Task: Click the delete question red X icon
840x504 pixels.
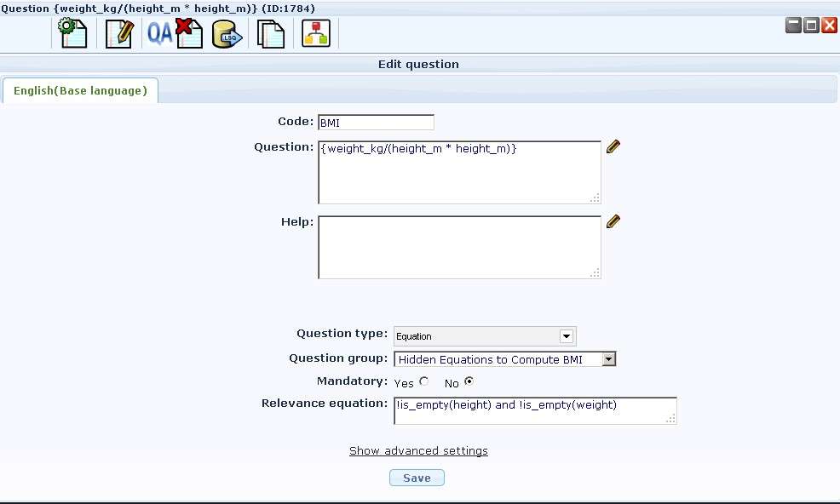Action: pyautogui.click(x=189, y=34)
